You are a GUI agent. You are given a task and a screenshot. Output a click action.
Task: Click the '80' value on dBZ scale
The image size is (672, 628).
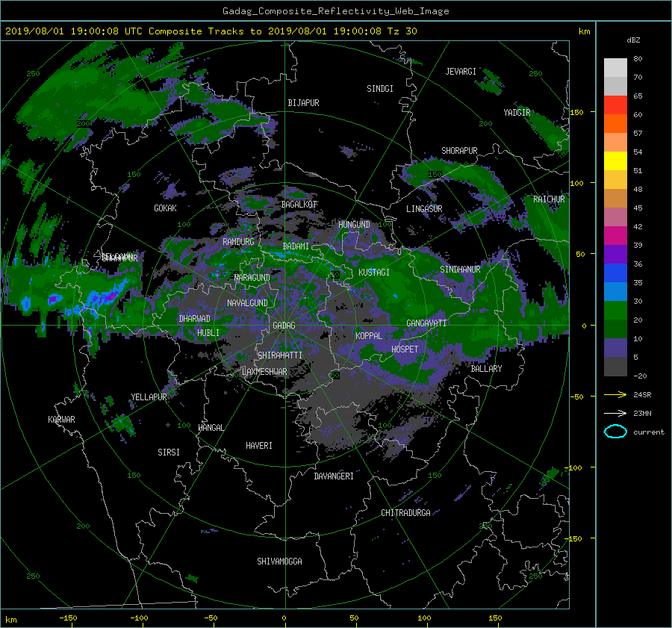pos(638,59)
